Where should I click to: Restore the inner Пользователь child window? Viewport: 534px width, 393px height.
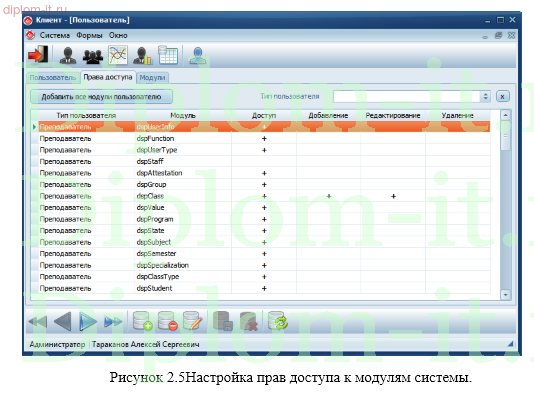[498, 35]
